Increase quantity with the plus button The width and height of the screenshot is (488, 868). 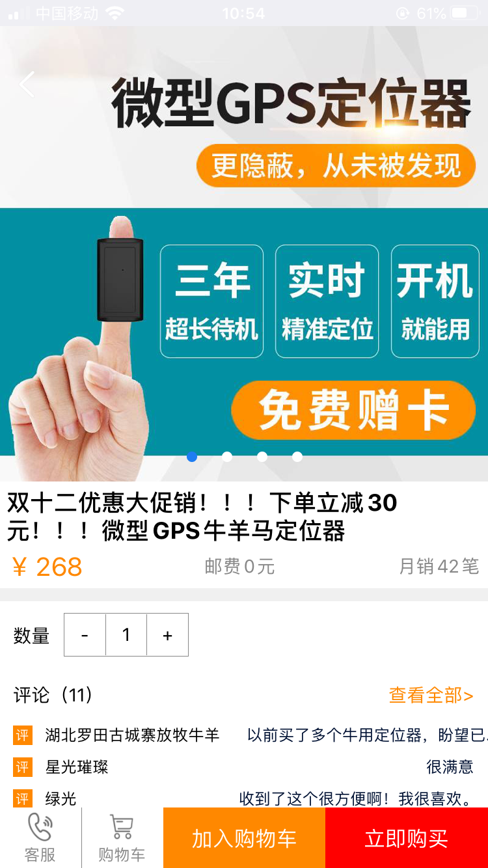coord(167,634)
